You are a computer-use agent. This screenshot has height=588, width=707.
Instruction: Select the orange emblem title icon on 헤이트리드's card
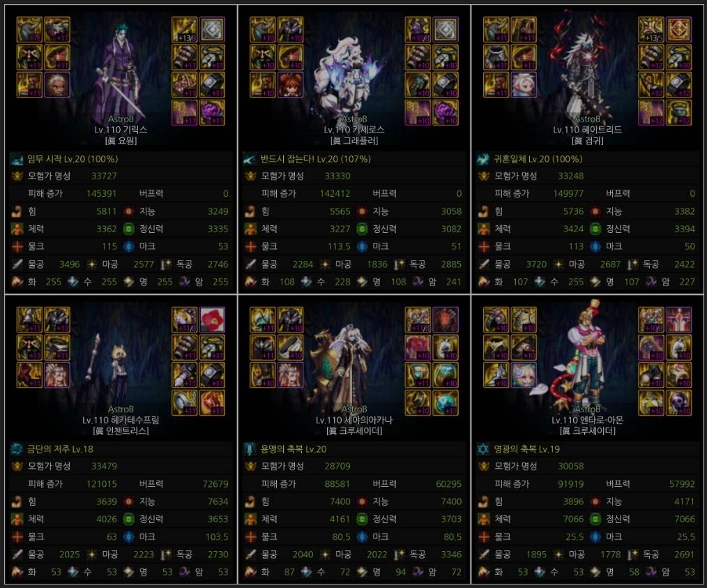click(678, 29)
